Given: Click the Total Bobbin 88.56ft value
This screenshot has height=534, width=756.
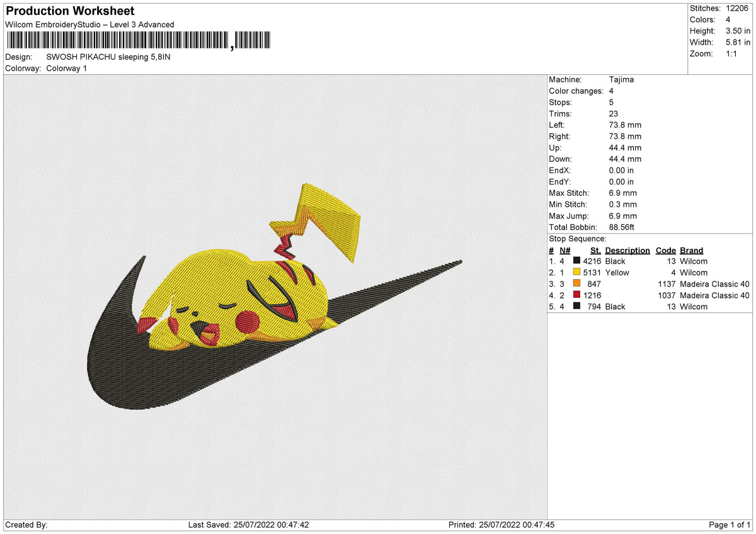Looking at the screenshot, I should pyautogui.click(x=621, y=227).
